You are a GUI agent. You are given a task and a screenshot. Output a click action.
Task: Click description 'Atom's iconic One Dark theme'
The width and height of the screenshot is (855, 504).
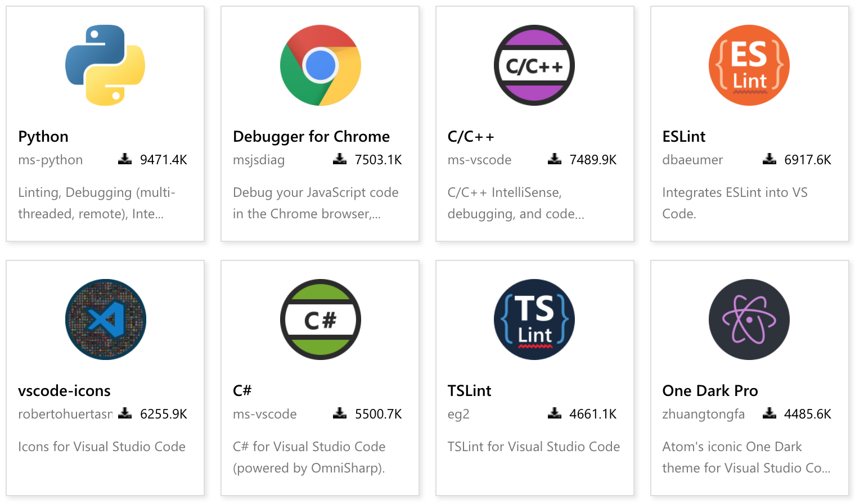coord(746,457)
